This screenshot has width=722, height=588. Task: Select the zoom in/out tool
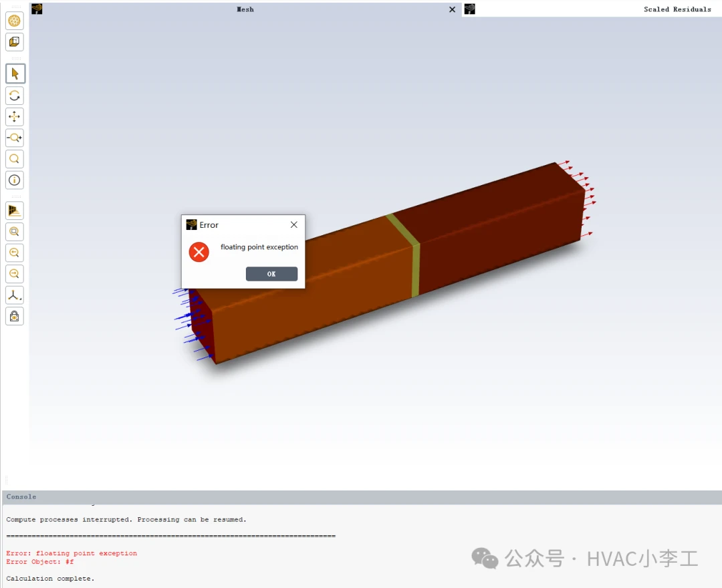click(15, 138)
